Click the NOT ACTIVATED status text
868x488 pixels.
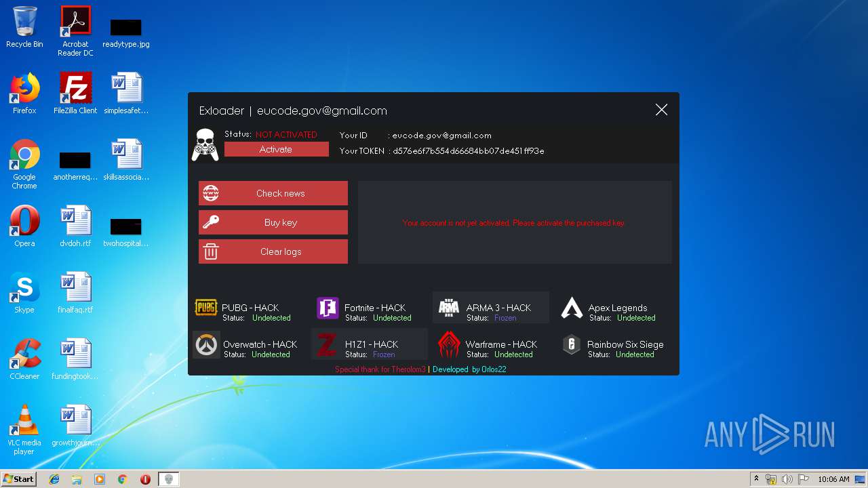tap(286, 134)
